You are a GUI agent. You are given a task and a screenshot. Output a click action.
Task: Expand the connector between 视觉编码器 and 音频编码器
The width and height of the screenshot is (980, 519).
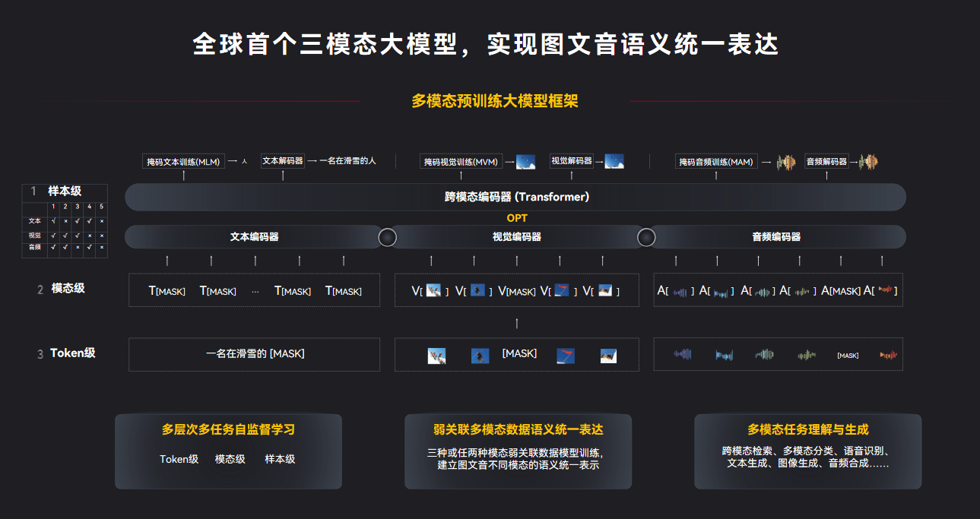646,236
